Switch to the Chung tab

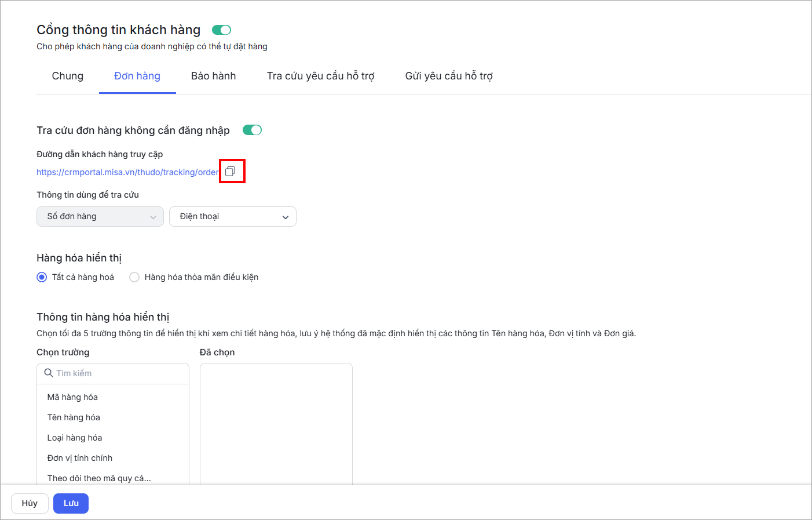point(68,76)
